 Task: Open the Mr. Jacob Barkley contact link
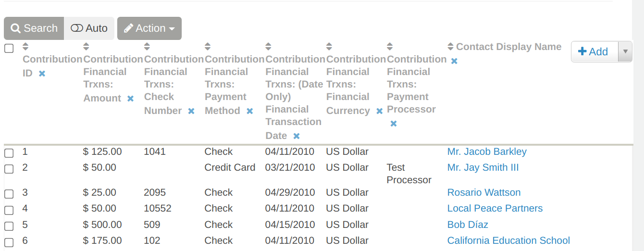487,151
